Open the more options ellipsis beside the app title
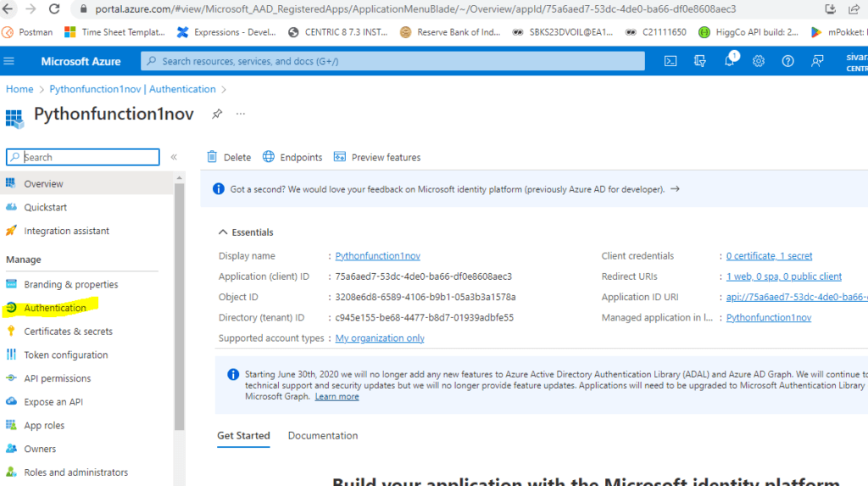This screenshot has height=486, width=868. [x=240, y=114]
